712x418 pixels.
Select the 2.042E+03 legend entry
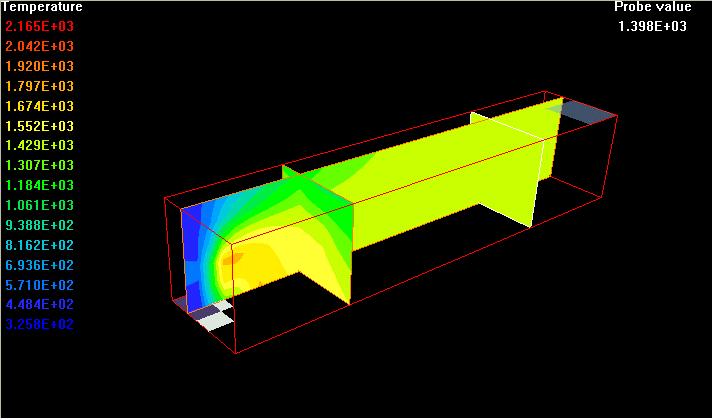tap(40, 46)
